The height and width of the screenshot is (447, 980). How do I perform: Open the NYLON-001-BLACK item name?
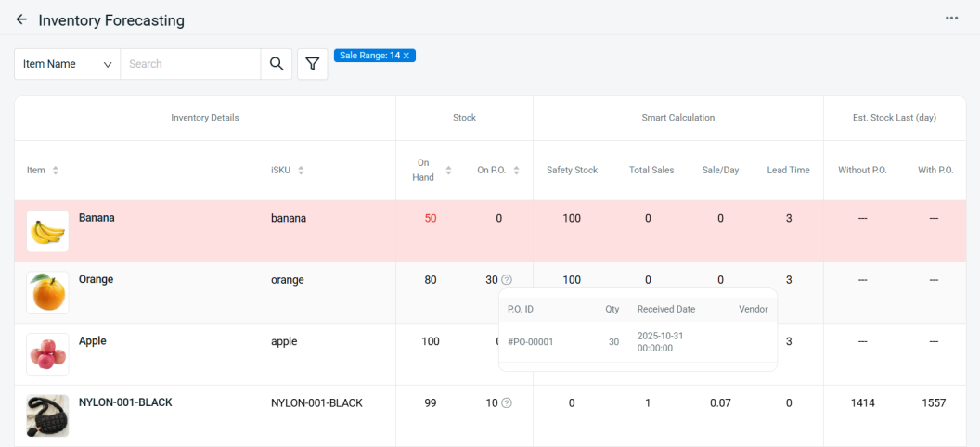pyautogui.click(x=125, y=402)
